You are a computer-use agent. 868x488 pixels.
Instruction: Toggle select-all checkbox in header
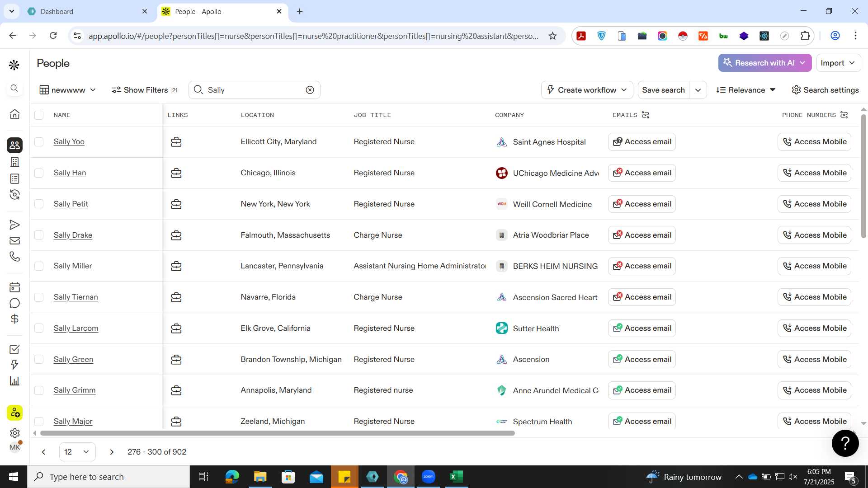[39, 115]
